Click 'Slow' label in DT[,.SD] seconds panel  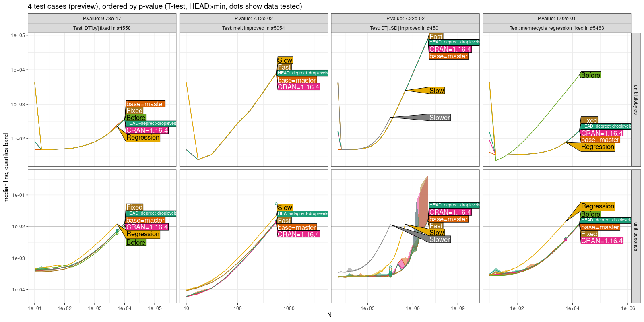(x=437, y=233)
